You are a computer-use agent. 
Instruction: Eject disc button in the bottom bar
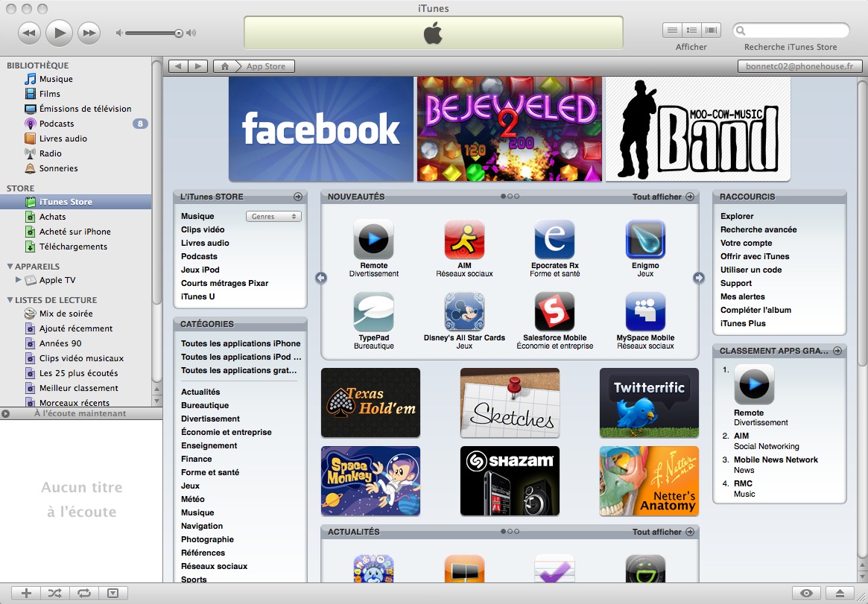(840, 594)
